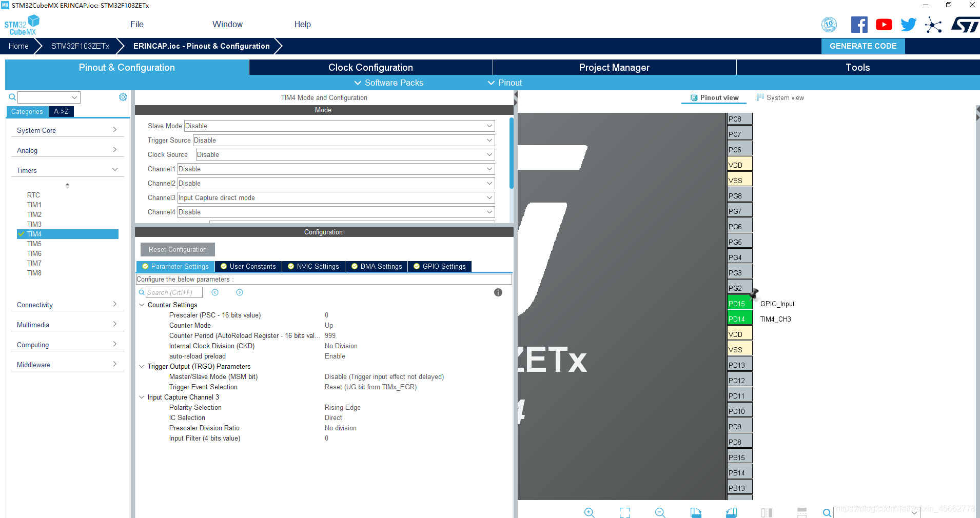Click the peripheral search magnifier icon
This screenshot has height=518, width=980.
[12, 97]
